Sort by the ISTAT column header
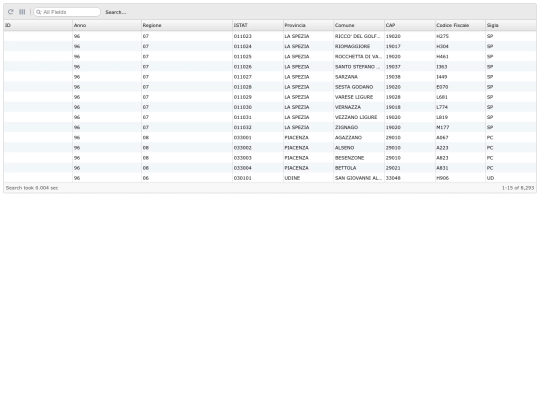 [258, 25]
